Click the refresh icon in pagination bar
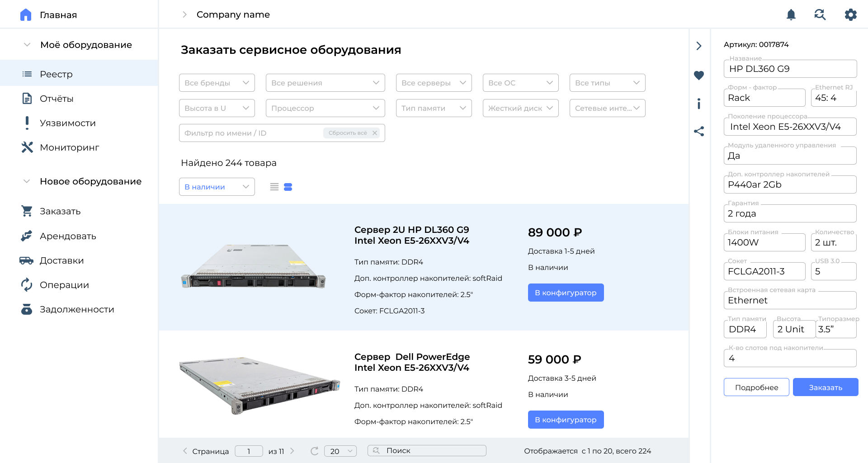Viewport: 868px width, 463px height. [314, 451]
